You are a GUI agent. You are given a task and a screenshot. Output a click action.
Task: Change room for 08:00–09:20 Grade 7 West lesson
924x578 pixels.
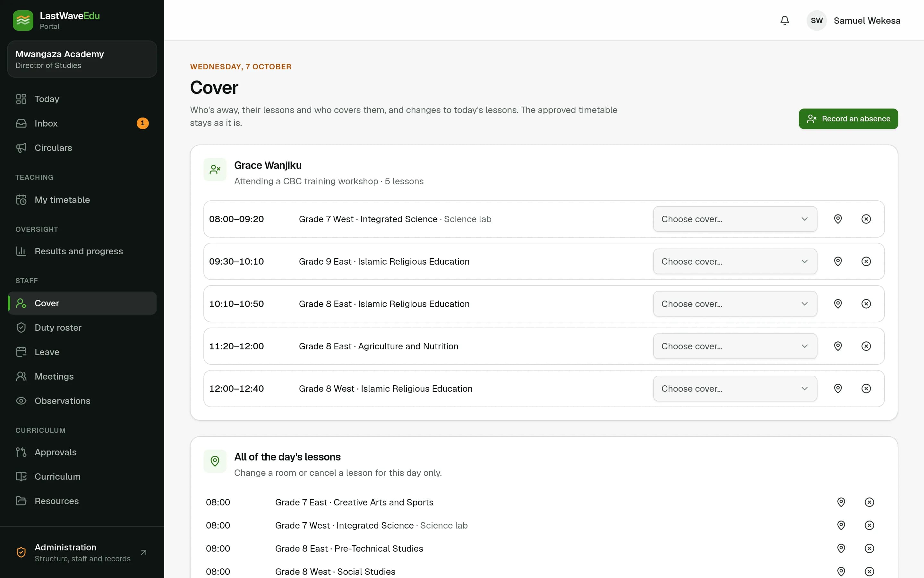click(x=838, y=219)
